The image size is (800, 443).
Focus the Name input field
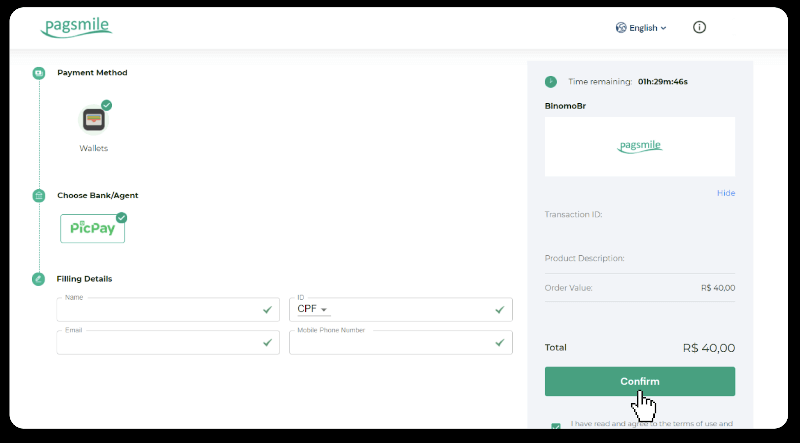pyautogui.click(x=155, y=310)
